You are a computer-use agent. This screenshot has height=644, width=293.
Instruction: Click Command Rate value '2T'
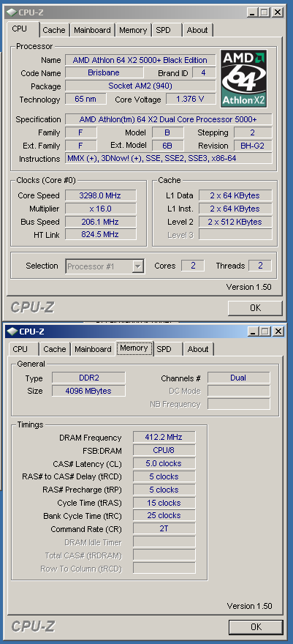[x=164, y=529]
